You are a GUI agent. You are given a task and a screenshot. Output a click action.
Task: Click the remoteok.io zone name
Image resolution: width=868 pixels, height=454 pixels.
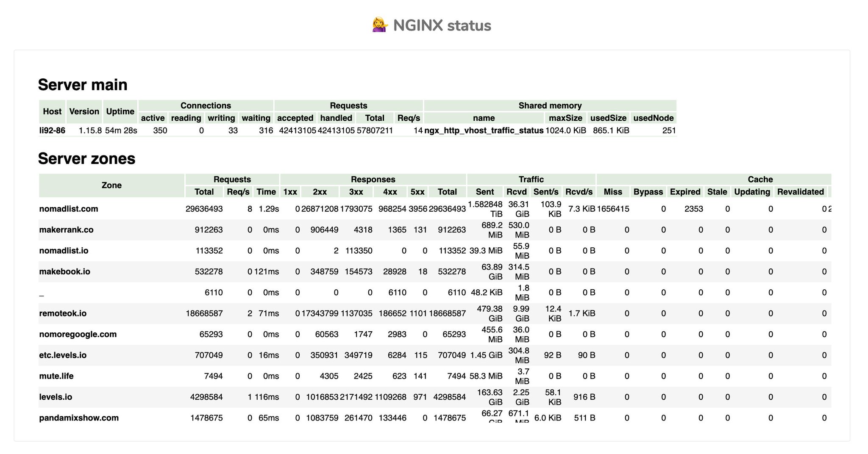(63, 313)
